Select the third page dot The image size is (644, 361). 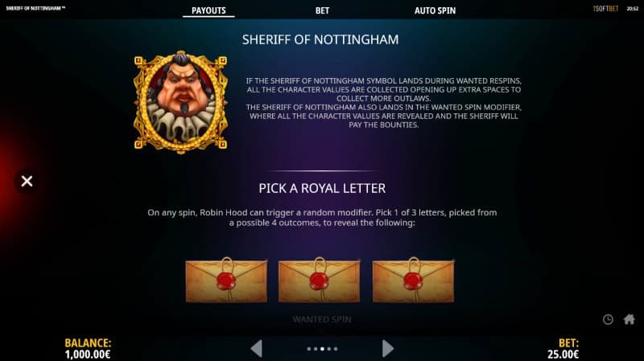(322, 349)
